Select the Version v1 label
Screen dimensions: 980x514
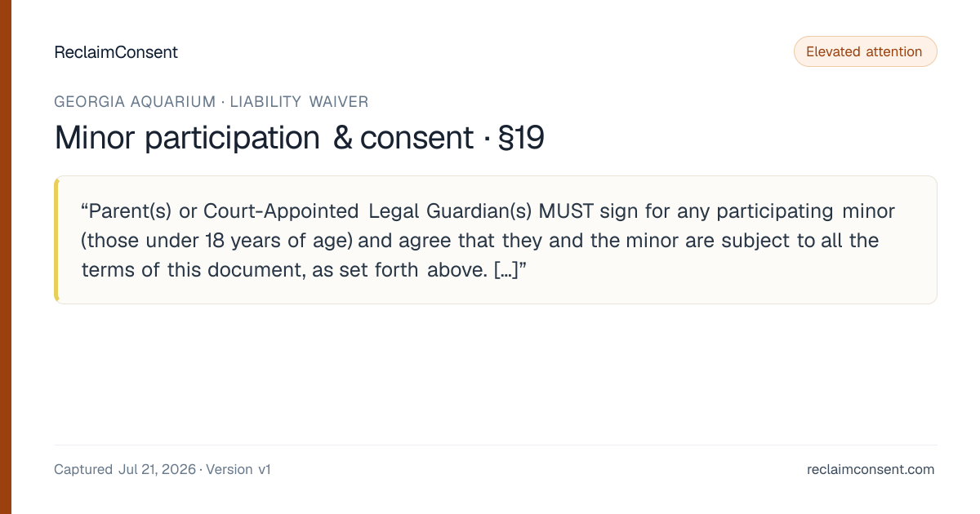[x=238, y=469]
